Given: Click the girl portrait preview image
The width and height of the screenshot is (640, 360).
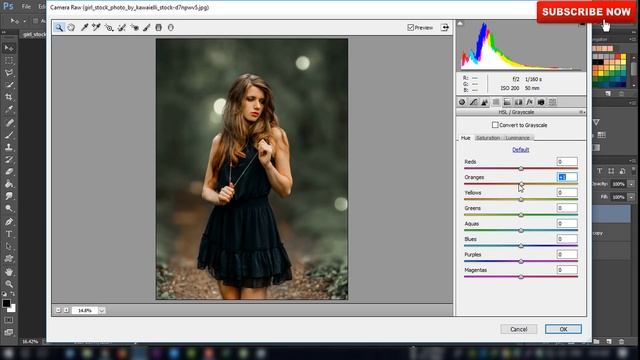Looking at the screenshot, I should pyautogui.click(x=252, y=169).
